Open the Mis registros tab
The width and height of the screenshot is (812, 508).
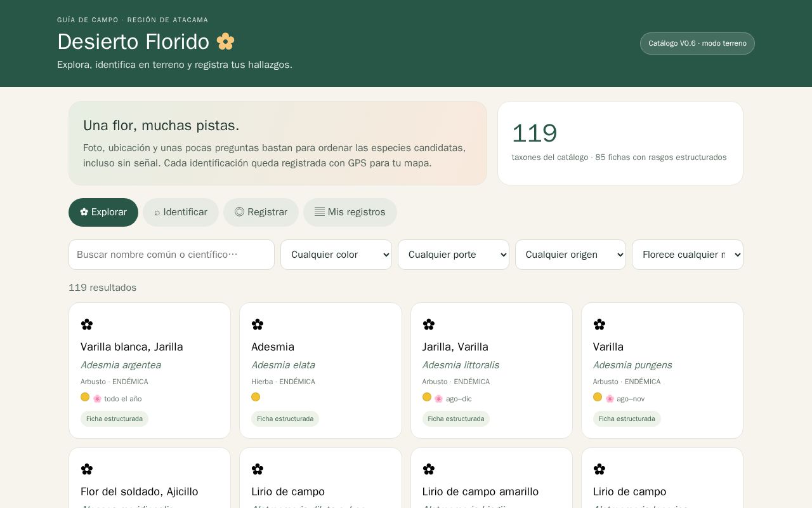[350, 212]
